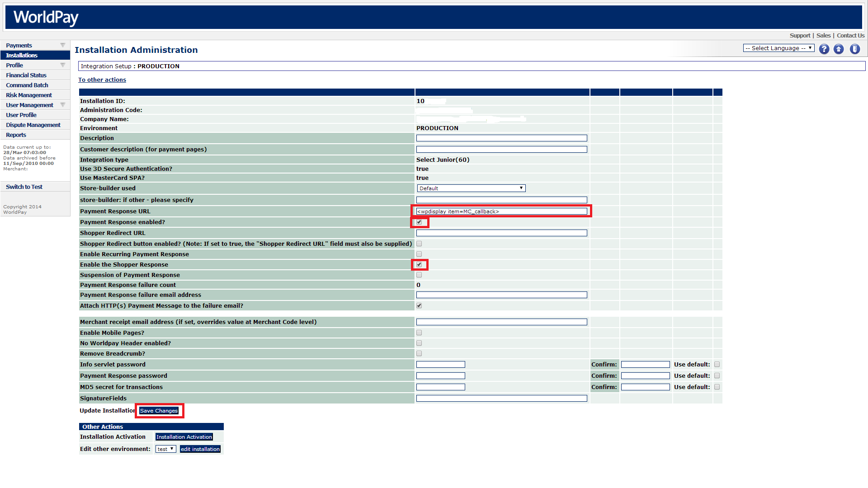Check Enable Mobile Pages option
Viewport: 868px width, 488px height.
point(419,333)
